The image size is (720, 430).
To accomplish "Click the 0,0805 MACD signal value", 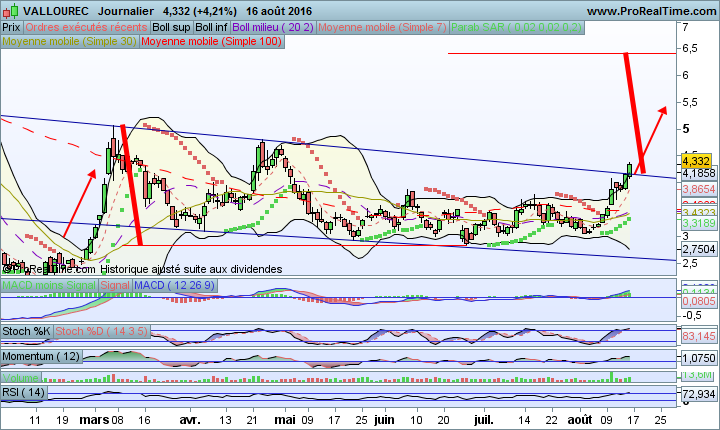I will click(x=698, y=301).
